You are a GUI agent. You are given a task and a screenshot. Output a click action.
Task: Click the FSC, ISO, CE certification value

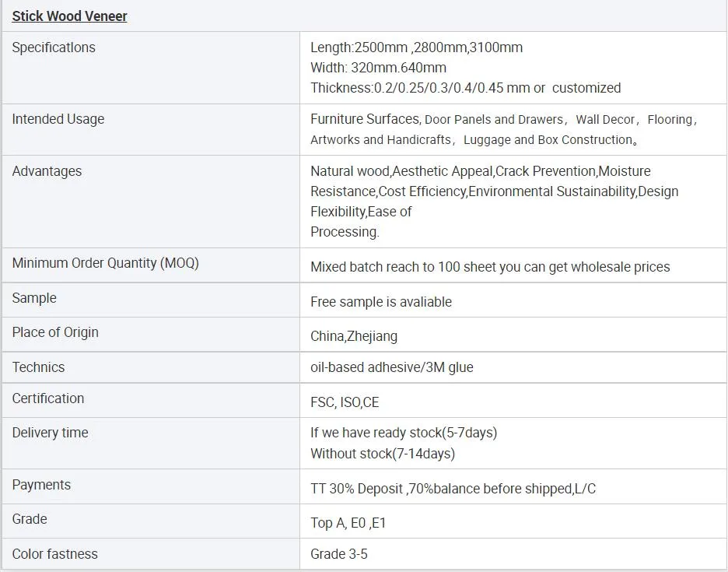point(345,402)
